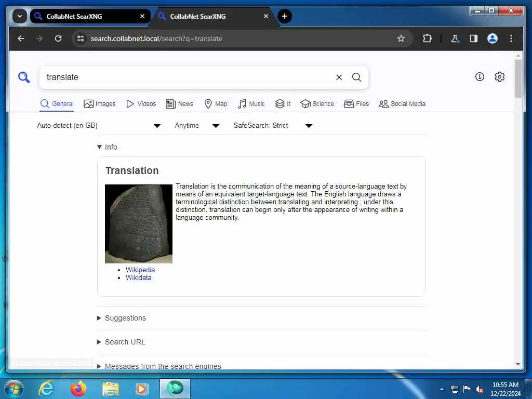Open the Anytime time range dropdown
The height and width of the screenshot is (399, 532).
click(x=197, y=126)
